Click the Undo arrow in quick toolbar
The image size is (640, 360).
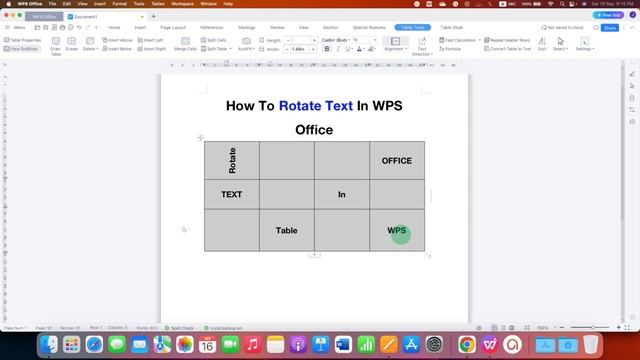[79, 27]
